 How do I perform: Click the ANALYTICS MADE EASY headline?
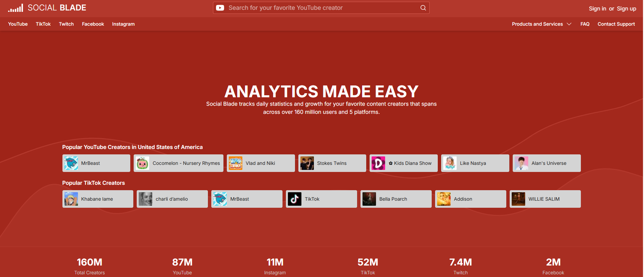tap(321, 92)
